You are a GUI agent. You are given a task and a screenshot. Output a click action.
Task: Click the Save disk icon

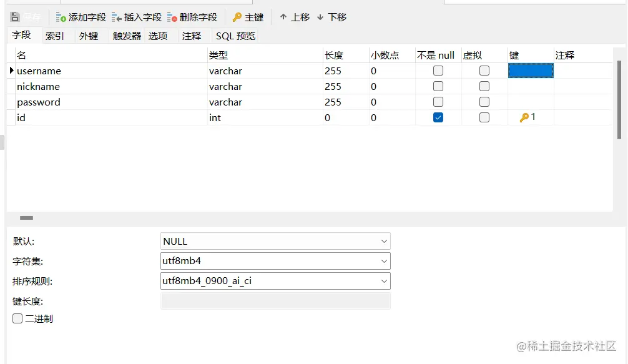click(x=15, y=17)
